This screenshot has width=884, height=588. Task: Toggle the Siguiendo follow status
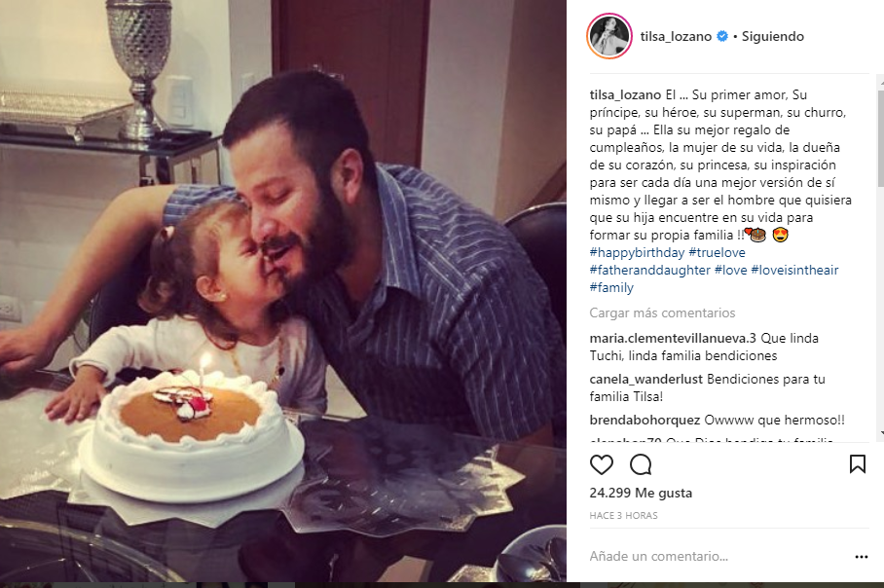coord(772,36)
